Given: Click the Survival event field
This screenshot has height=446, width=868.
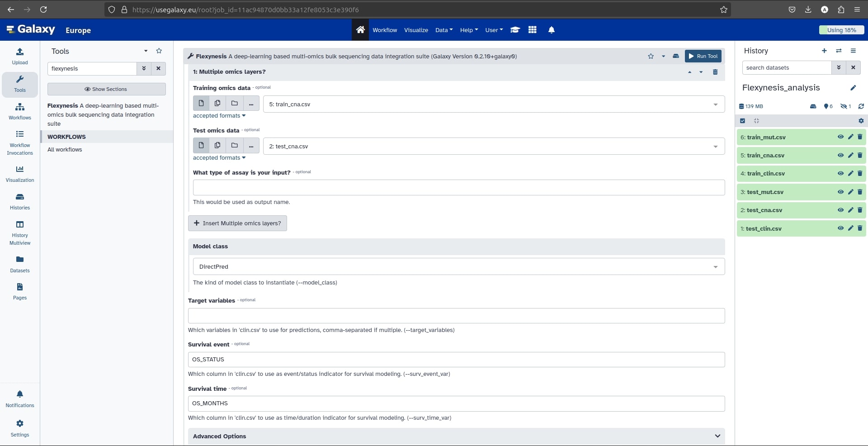Looking at the screenshot, I should click(x=456, y=360).
